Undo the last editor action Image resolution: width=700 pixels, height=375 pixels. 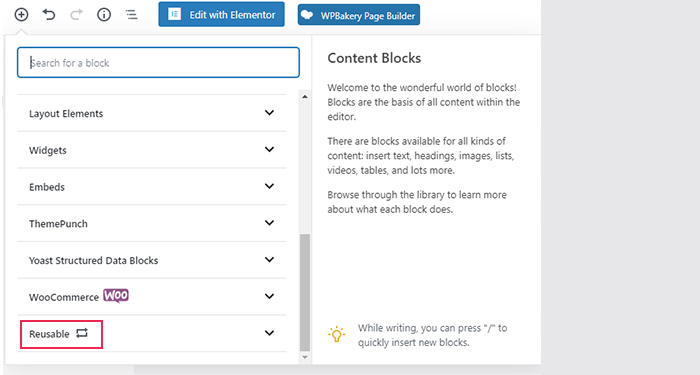pos(49,15)
